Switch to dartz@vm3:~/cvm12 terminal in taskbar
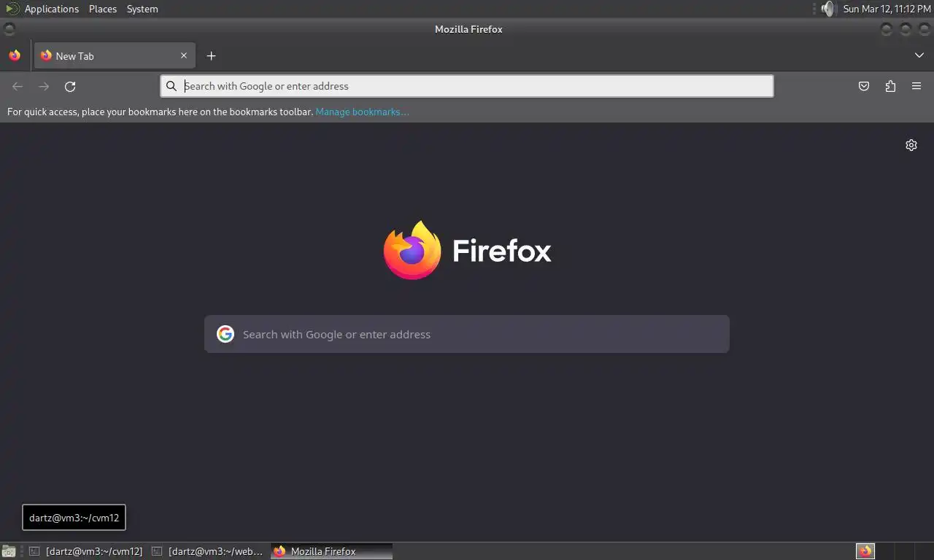The height and width of the screenshot is (560, 934). coord(85,551)
